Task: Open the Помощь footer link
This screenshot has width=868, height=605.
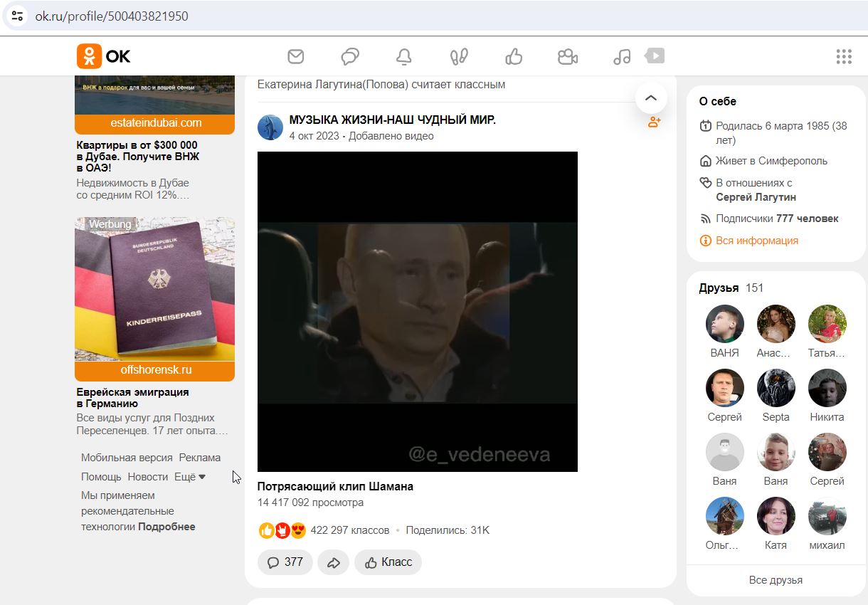Action: pos(102,477)
